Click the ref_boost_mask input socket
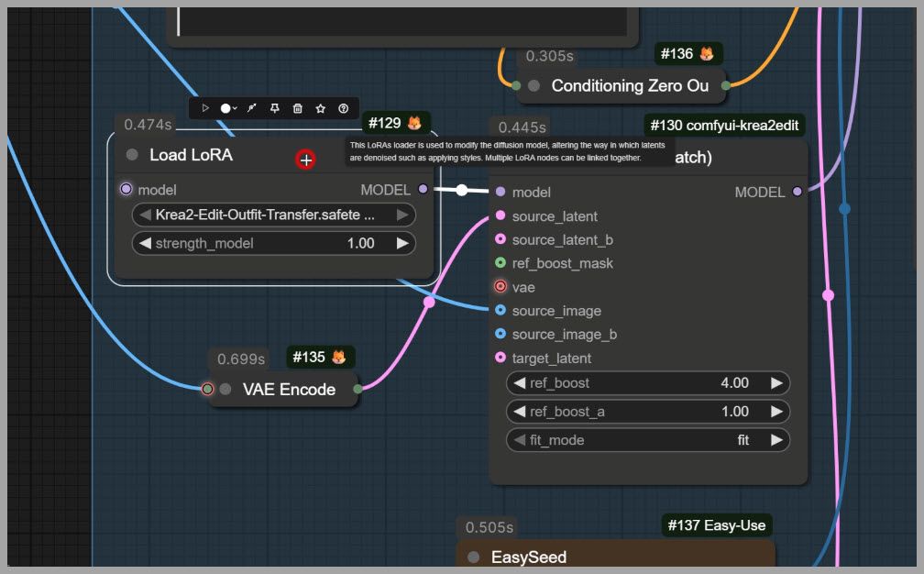 point(500,263)
